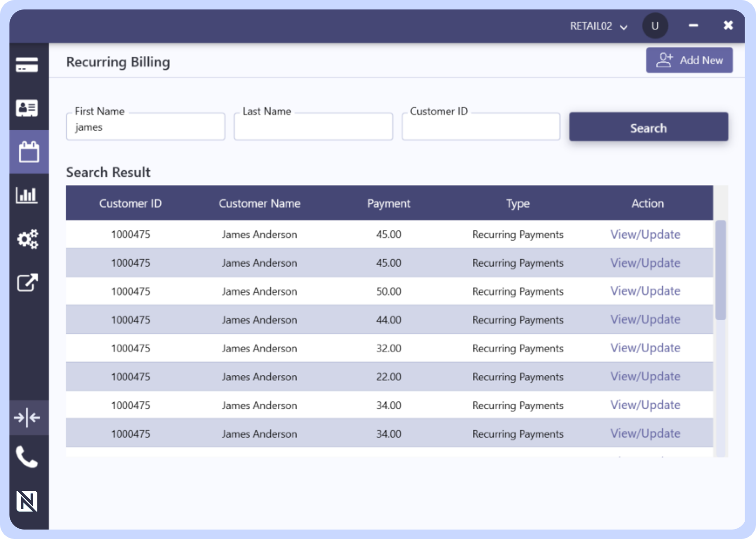Viewport: 756px width, 539px height.
Task: Open View/Update for the 22.00 payment
Action: tap(645, 376)
